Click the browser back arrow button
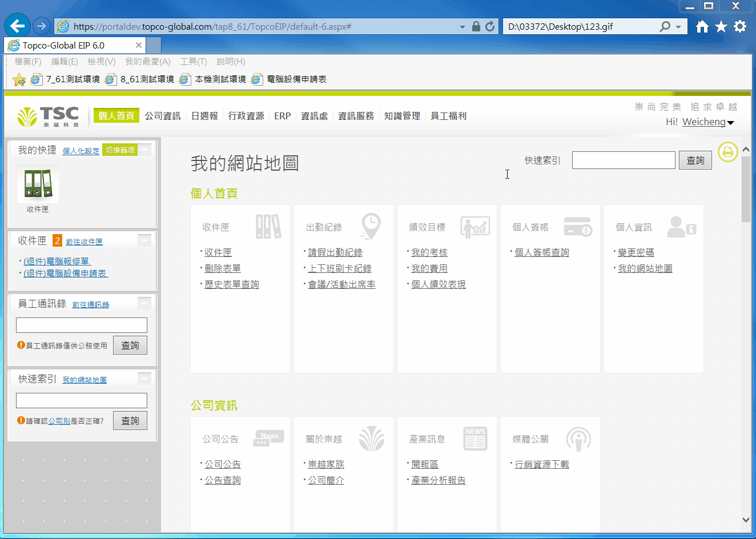 pyautogui.click(x=18, y=26)
